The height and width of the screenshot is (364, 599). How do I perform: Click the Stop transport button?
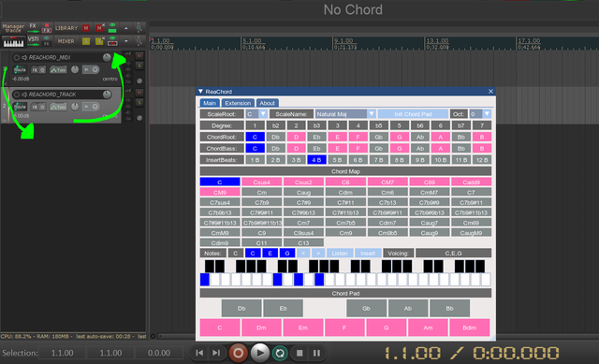click(299, 353)
